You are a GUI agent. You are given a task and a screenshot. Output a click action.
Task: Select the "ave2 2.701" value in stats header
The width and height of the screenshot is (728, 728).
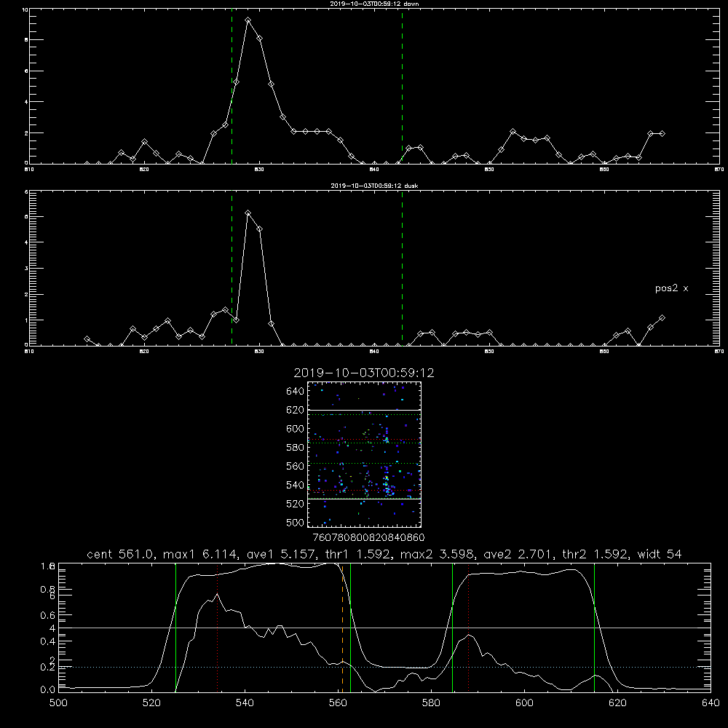(516, 554)
